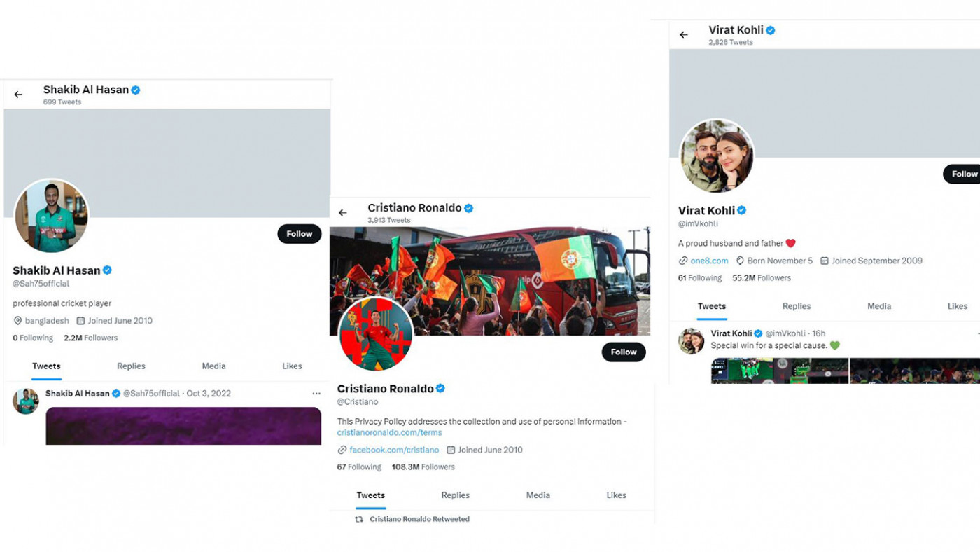
Task: Switch to Replies tab on Shakib's profile
Action: [131, 366]
